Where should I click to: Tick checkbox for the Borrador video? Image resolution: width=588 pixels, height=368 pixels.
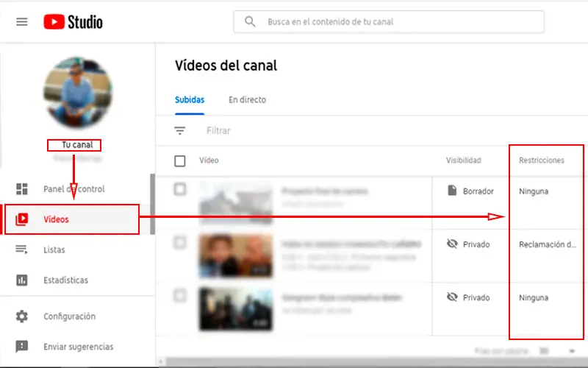[180, 189]
